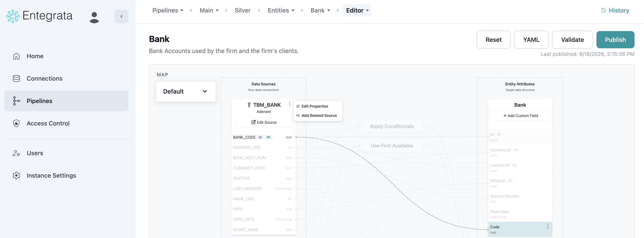This screenshot has height=238, width=644.
Task: Click the Users icon in the sidebar
Action: [16, 153]
